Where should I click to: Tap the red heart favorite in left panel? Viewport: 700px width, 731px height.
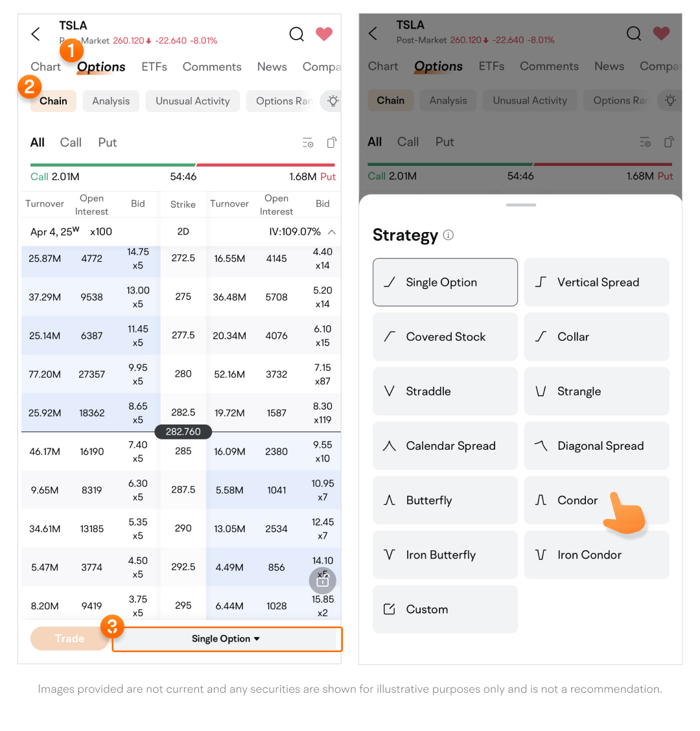[324, 34]
